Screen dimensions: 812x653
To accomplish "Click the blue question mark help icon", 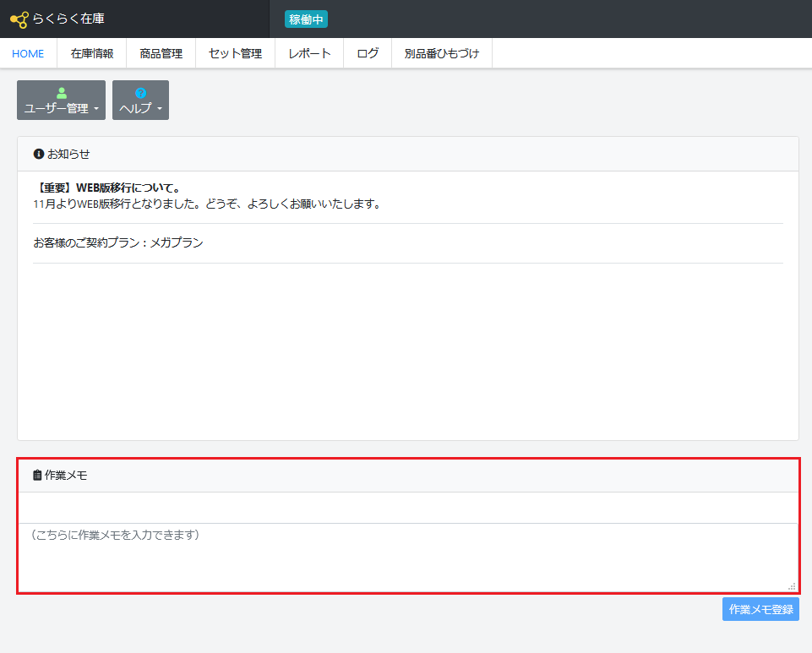I will point(140,93).
